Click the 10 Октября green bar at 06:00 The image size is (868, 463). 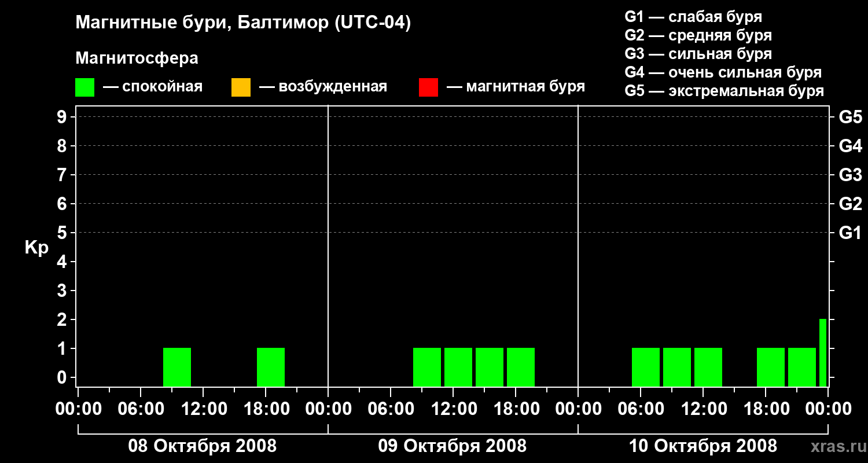pyautogui.click(x=646, y=367)
